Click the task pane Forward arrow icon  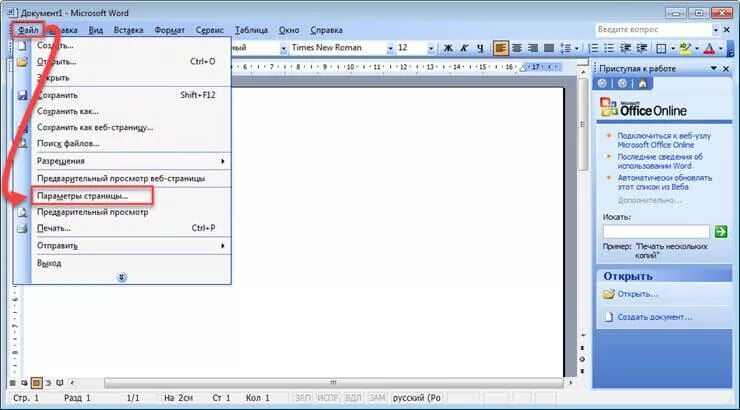coord(622,84)
